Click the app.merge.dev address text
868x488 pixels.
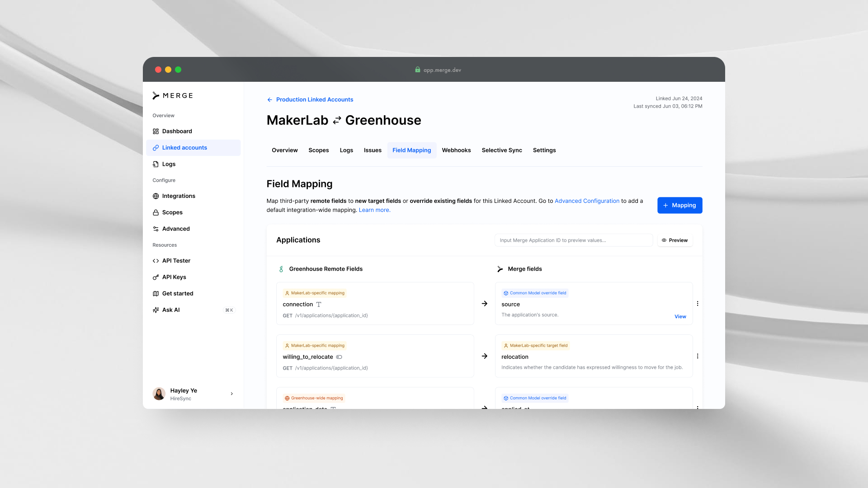(442, 70)
